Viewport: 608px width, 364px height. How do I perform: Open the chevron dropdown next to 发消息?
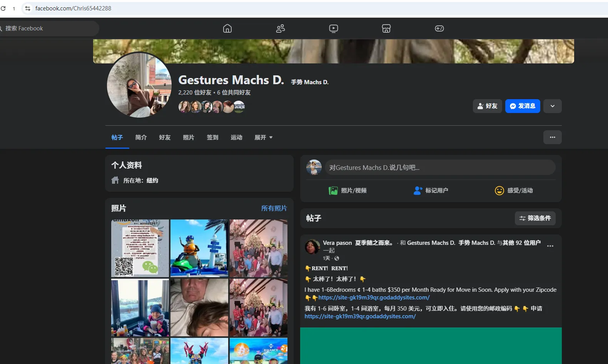[x=552, y=106]
